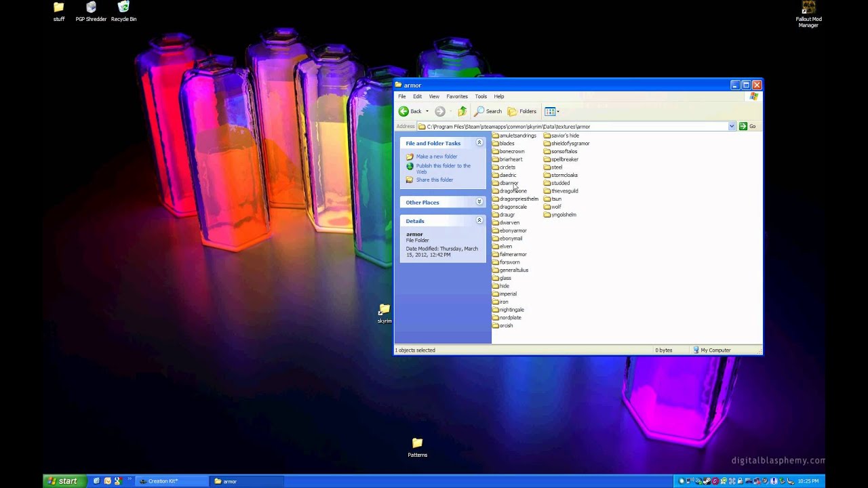868x488 pixels.
Task: Open the Favorites menu
Action: pos(457,96)
